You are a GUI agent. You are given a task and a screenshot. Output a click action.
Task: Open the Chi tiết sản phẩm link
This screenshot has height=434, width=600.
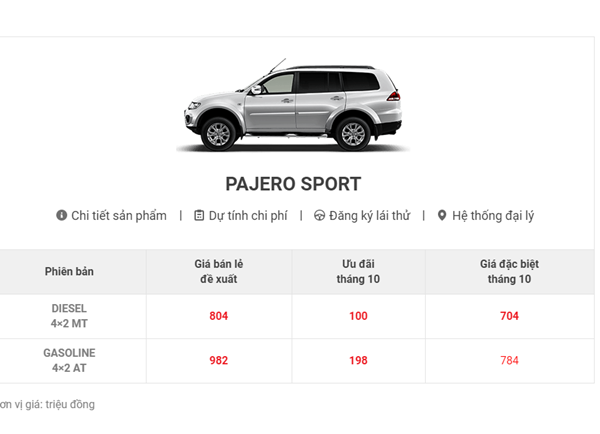(x=118, y=215)
